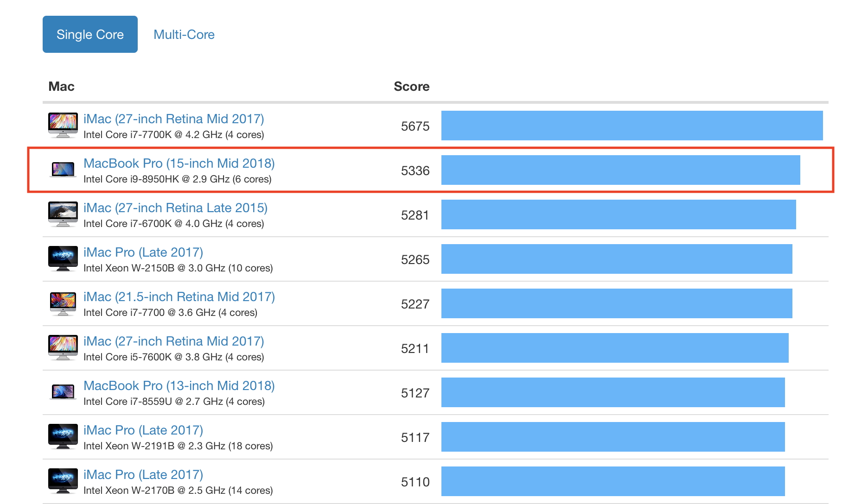Click the iMac Late 2015 thumbnail icon
Screen dimensions: 855x504
(63, 214)
